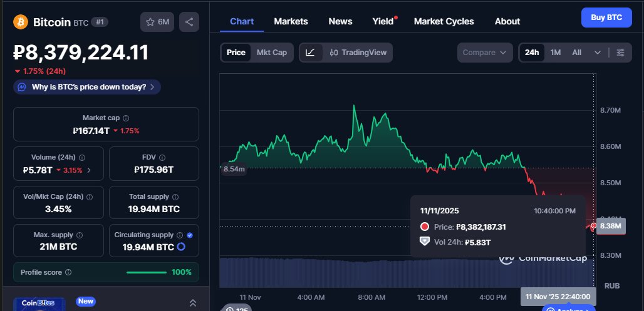Click the 11 Nov '25 22:40:00 time marker

point(558,297)
